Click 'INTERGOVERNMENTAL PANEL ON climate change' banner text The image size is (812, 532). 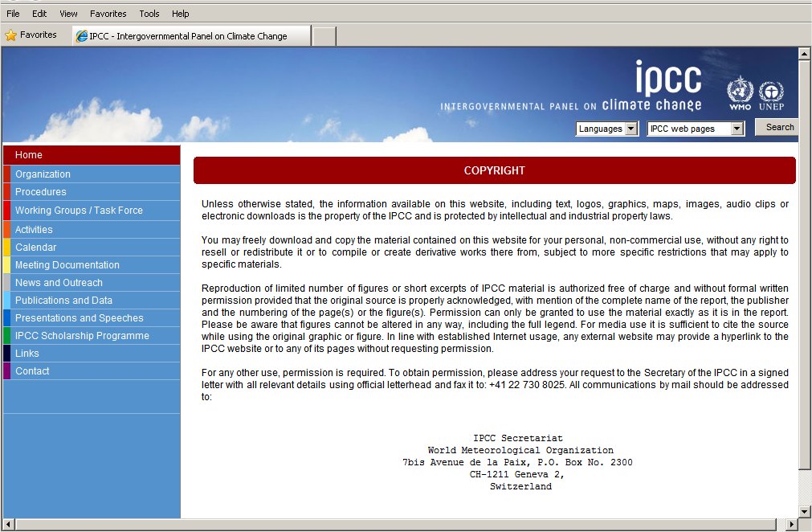tap(571, 105)
